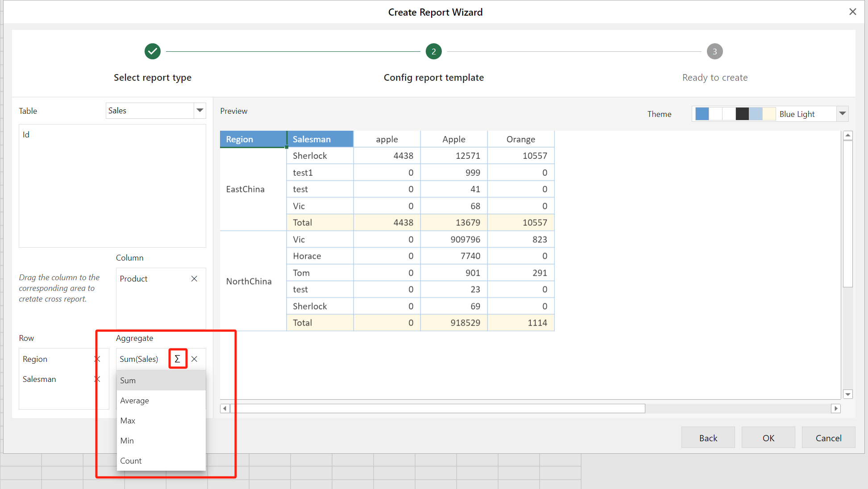Click the step 2 circle indicator

pyautogui.click(x=433, y=51)
